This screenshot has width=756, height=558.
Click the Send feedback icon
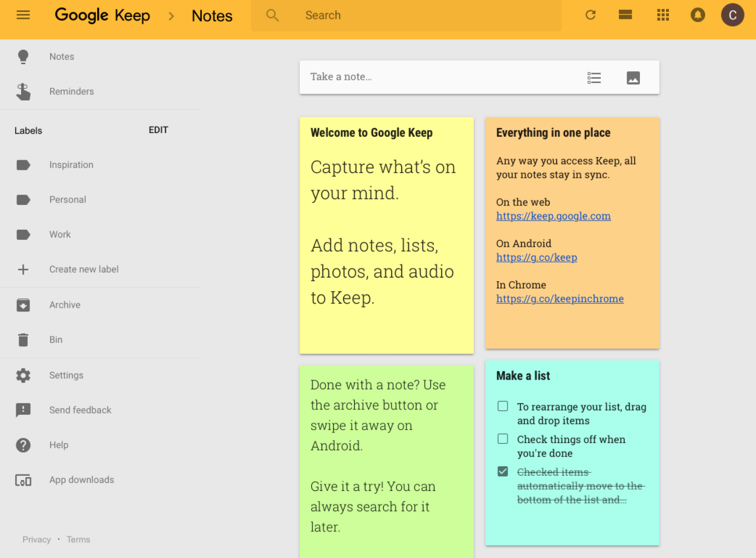pyautogui.click(x=23, y=410)
